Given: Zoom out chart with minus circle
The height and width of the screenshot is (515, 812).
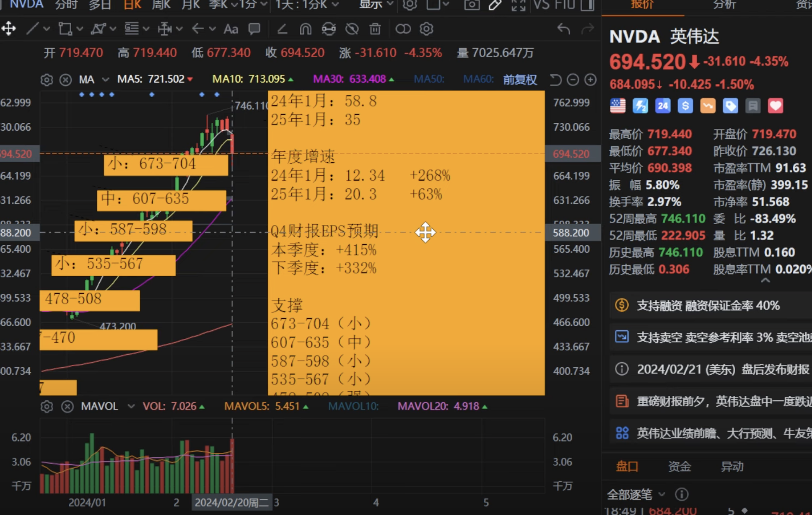Looking at the screenshot, I should [573, 80].
